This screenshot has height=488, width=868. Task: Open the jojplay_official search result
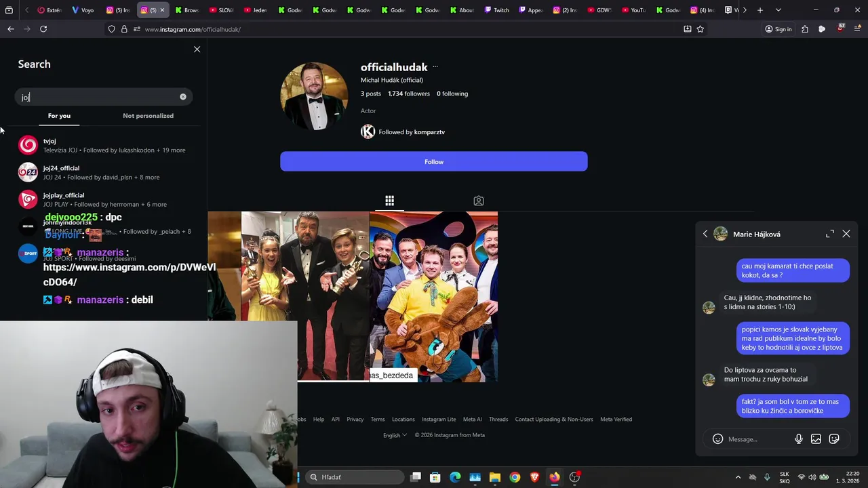[x=103, y=199]
